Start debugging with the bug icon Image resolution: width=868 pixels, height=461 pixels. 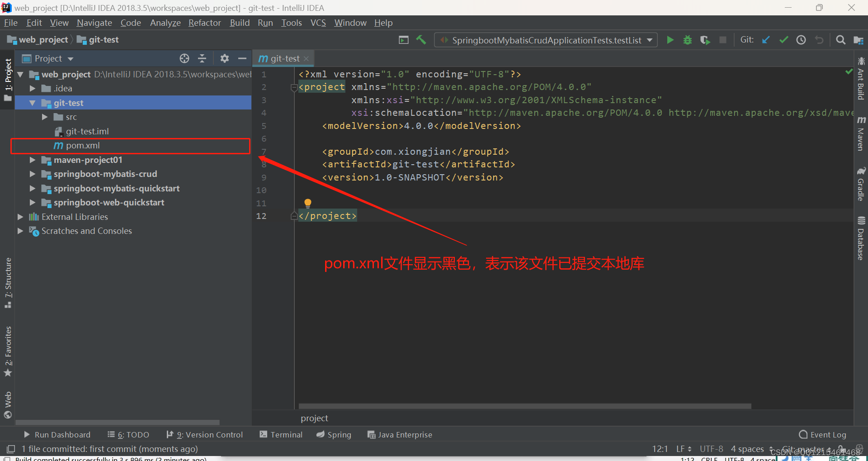pyautogui.click(x=688, y=40)
